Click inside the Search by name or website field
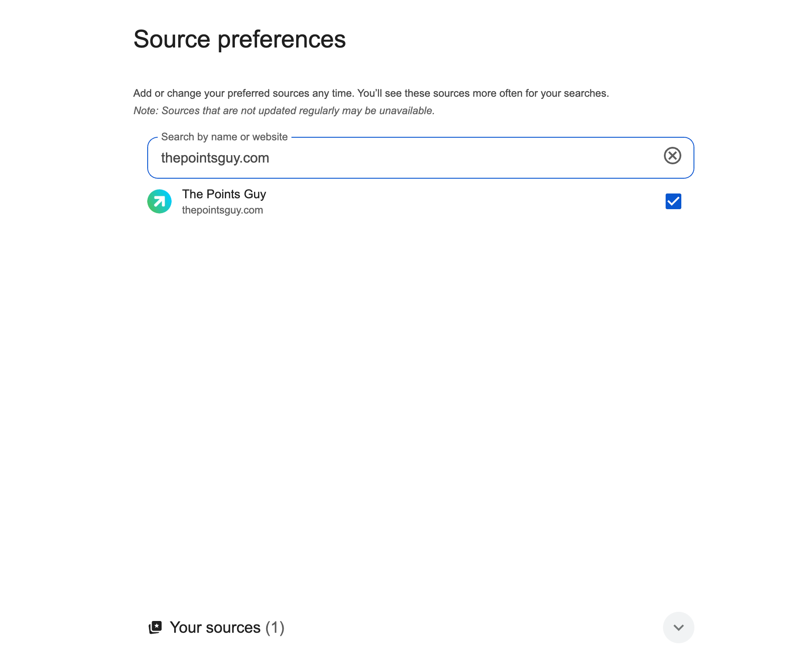Screen dimensions: 812x665 tap(392, 158)
